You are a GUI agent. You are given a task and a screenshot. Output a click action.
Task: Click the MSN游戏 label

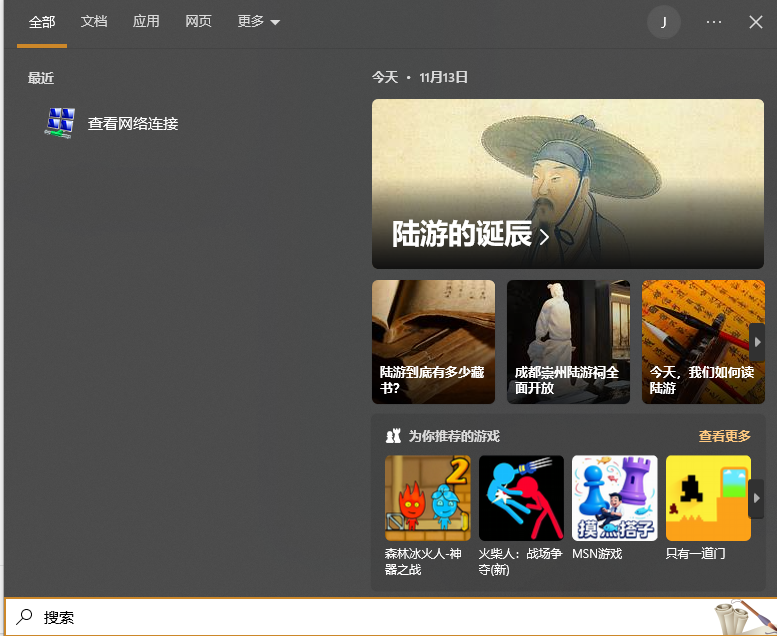pyautogui.click(x=597, y=554)
